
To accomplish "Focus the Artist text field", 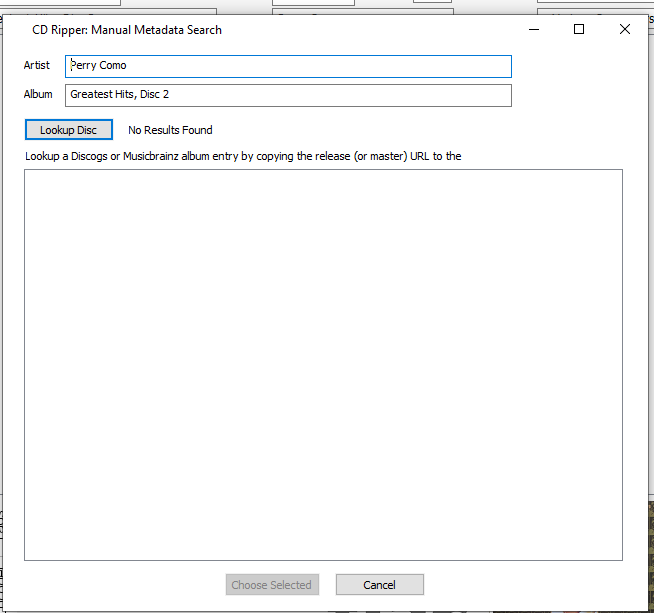I will pyautogui.click(x=300, y=66).
